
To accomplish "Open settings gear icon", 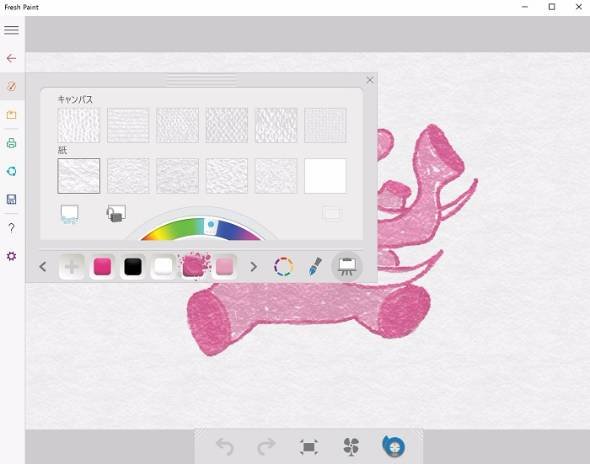I will click(x=11, y=256).
